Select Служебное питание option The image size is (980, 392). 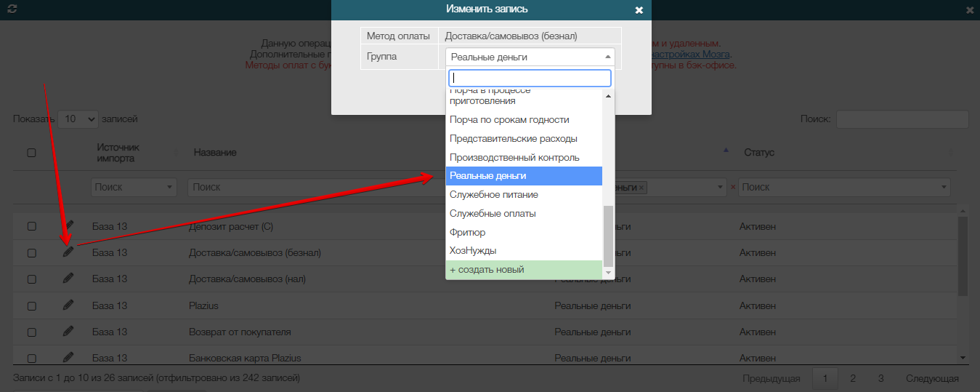click(524, 195)
